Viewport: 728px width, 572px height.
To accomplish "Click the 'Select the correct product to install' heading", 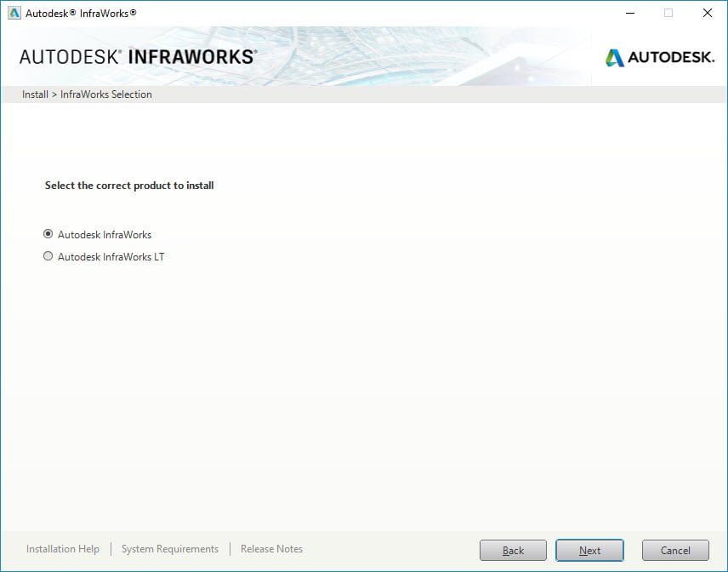I will [129, 186].
